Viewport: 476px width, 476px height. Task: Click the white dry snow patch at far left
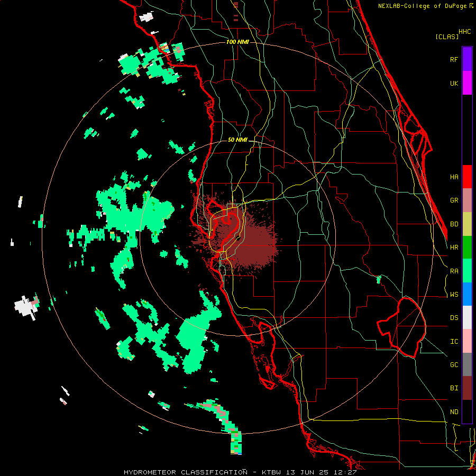click(x=26, y=306)
